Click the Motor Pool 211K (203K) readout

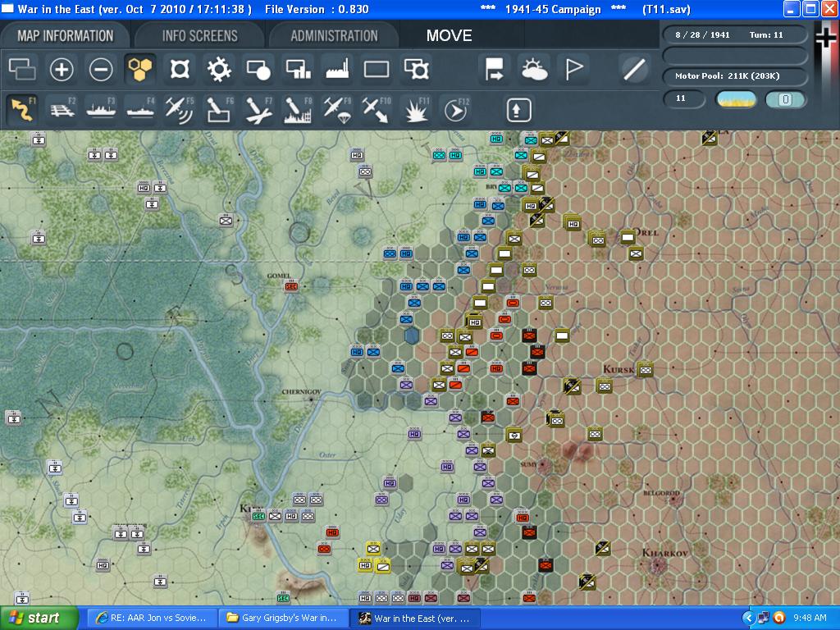pyautogui.click(x=735, y=76)
